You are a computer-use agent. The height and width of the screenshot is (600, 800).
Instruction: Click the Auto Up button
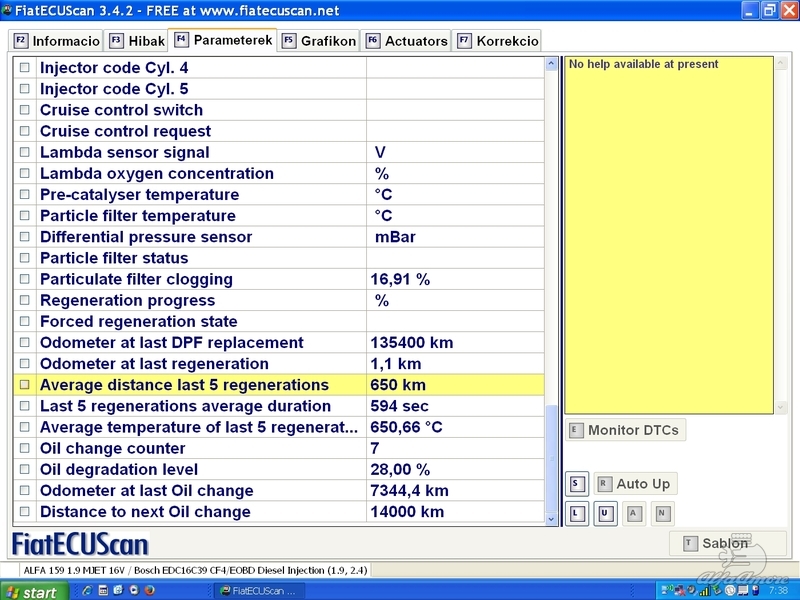(635, 484)
